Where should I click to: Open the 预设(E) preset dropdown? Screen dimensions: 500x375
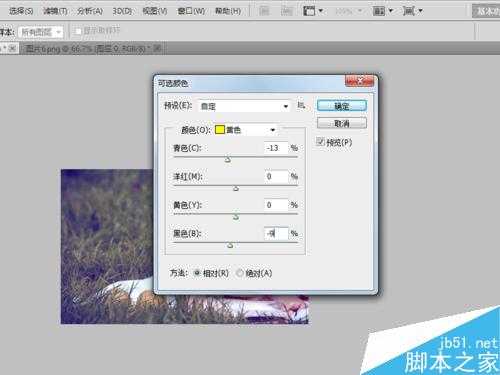point(244,106)
